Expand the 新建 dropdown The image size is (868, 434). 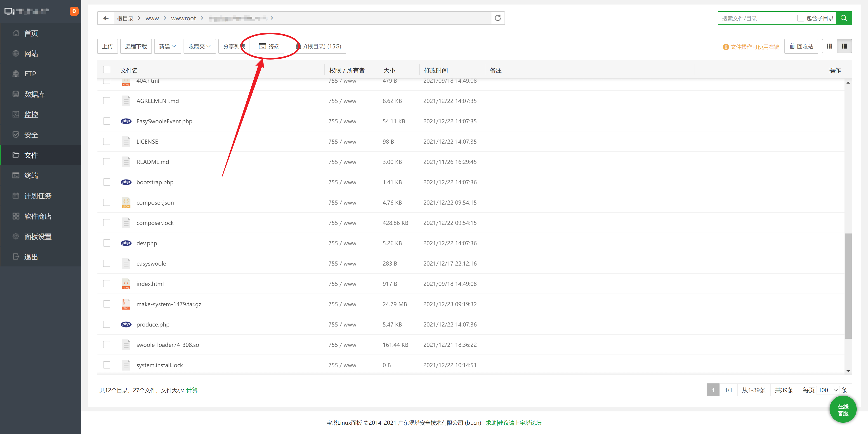pos(167,46)
